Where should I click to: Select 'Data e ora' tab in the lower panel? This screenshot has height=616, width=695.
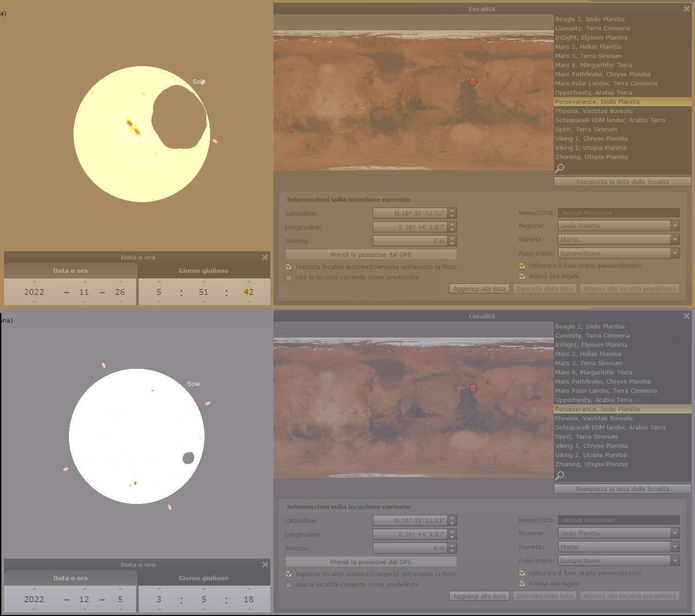click(70, 578)
